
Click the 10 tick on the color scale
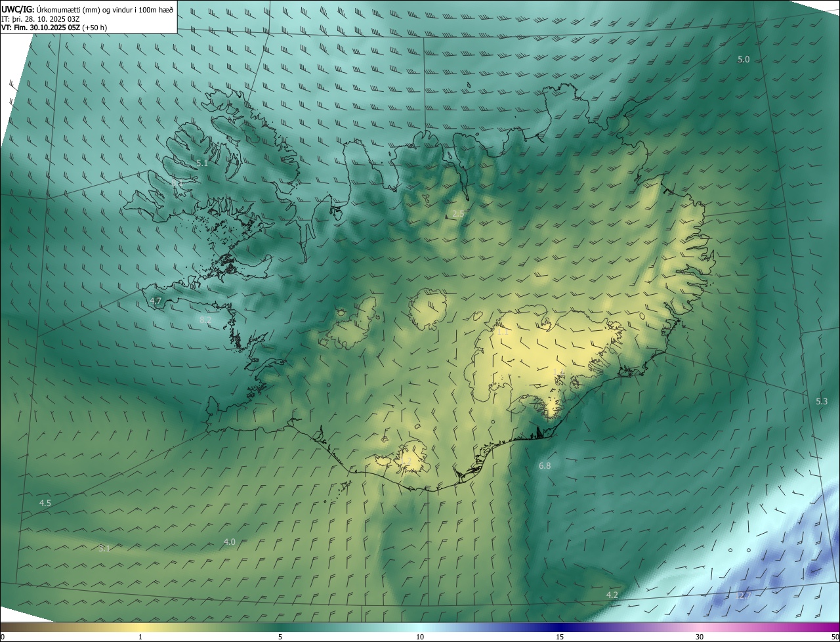420,637
